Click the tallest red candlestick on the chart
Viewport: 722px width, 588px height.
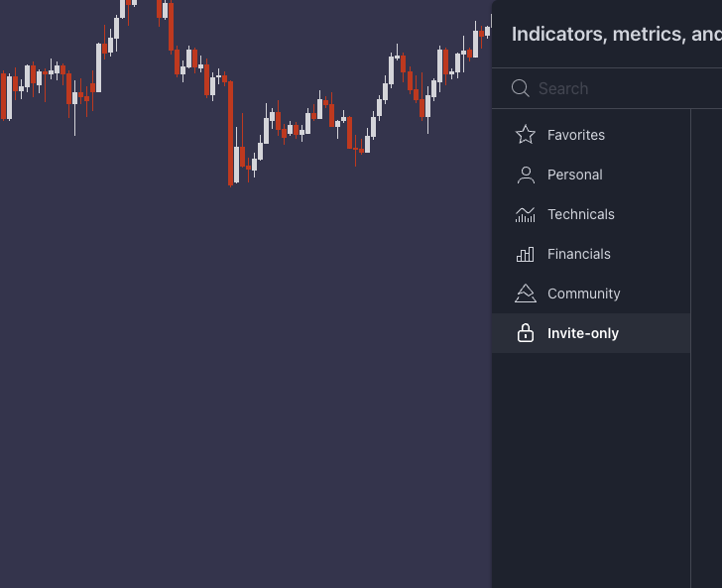[x=231, y=132]
